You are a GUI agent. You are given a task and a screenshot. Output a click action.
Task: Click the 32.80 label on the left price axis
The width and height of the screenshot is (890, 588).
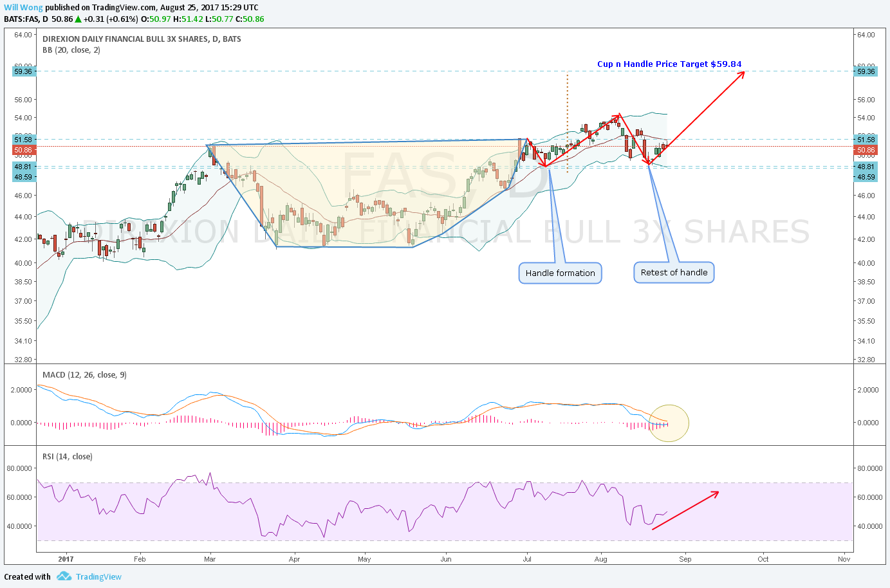click(23, 360)
